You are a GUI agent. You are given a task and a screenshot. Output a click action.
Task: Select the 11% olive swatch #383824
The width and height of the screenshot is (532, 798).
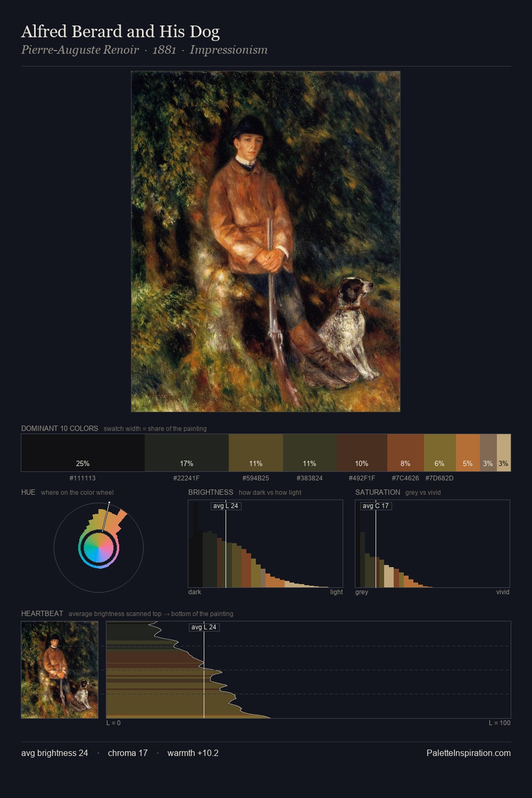point(310,453)
